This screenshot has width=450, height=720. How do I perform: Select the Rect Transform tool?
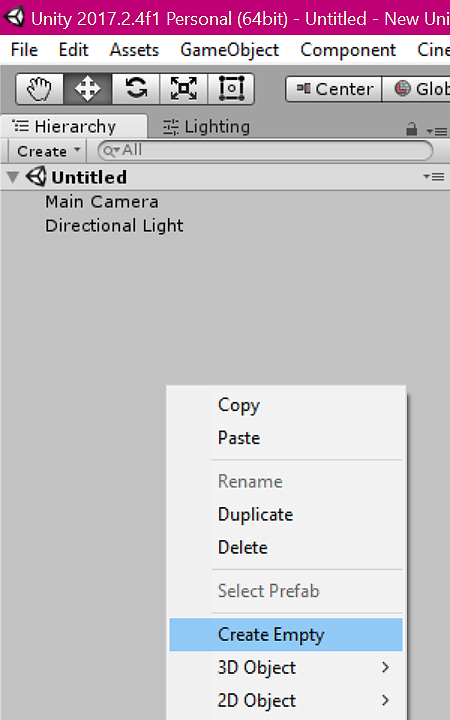point(231,89)
